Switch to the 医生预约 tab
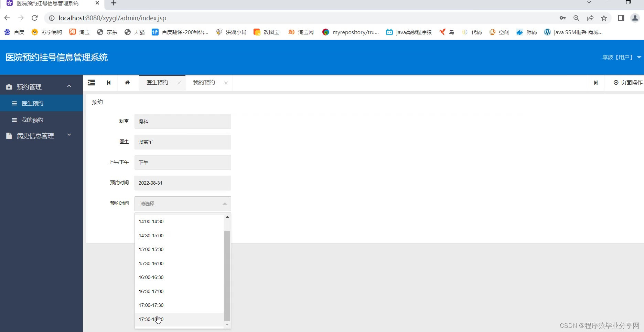The height and width of the screenshot is (332, 644). pos(157,83)
